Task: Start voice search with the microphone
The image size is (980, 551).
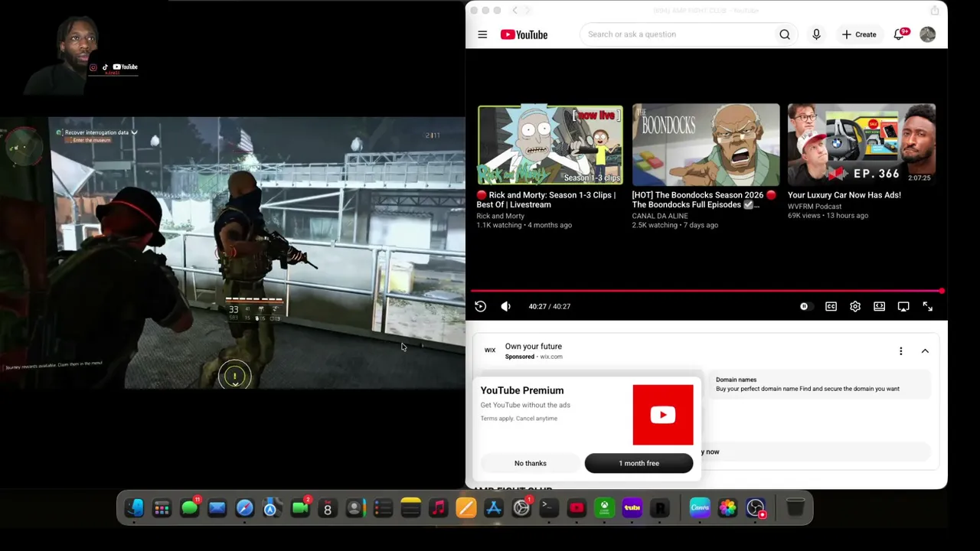Action: [816, 34]
